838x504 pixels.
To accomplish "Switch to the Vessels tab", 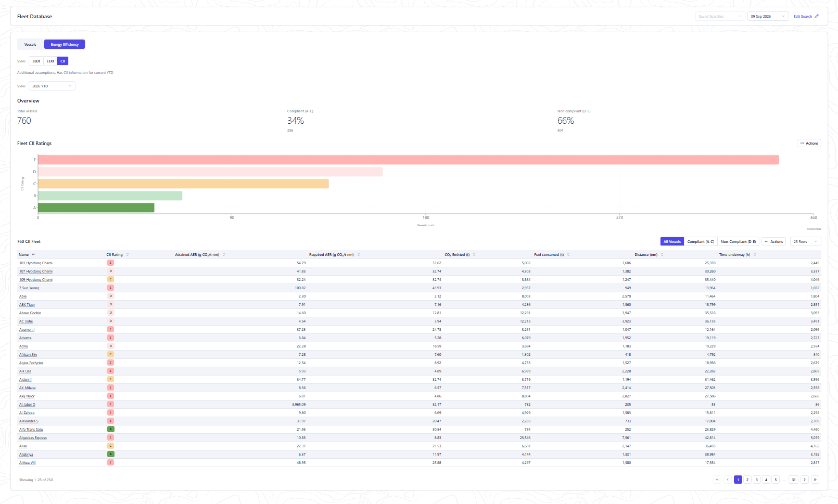I will 30,44.
